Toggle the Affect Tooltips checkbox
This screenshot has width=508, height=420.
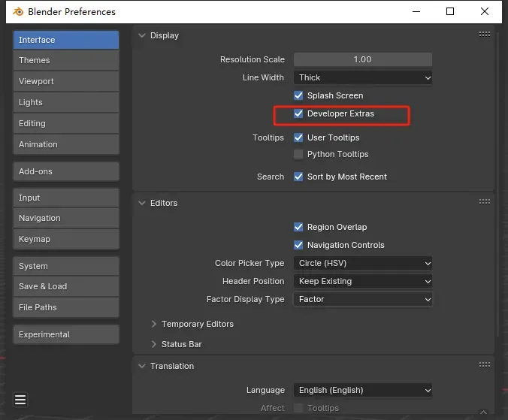298,408
